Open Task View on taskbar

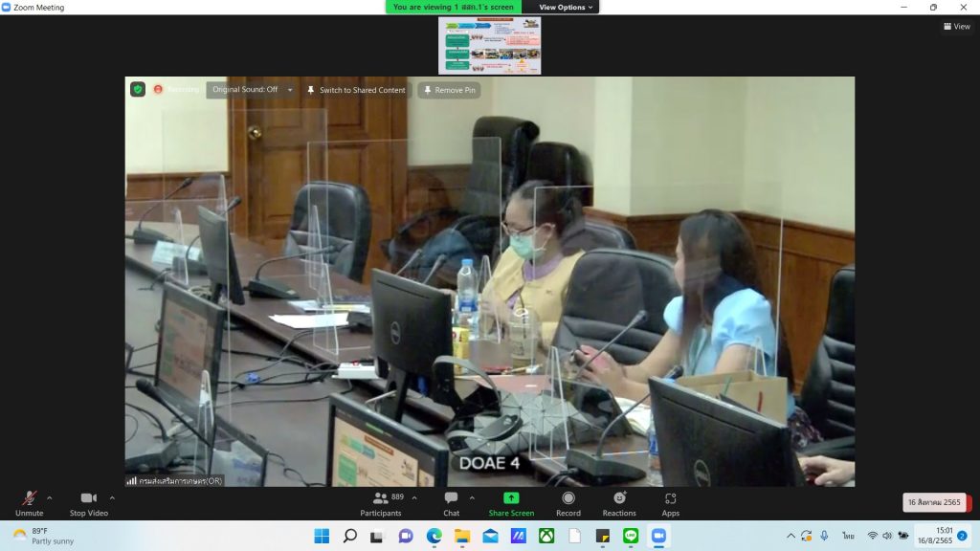(376, 536)
